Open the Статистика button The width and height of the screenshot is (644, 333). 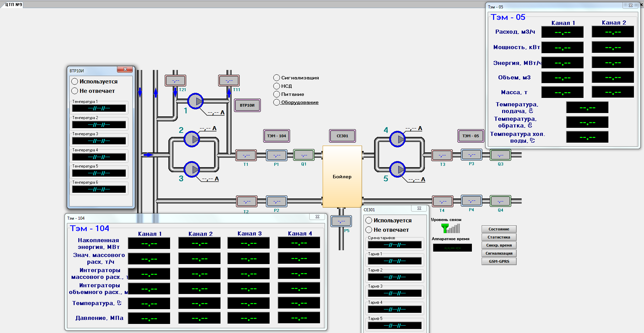coord(499,237)
